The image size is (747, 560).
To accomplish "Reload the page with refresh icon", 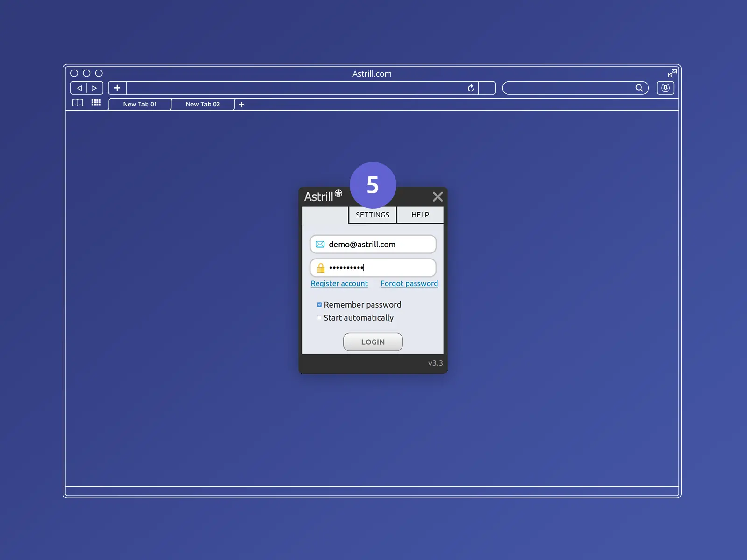I will pyautogui.click(x=471, y=88).
